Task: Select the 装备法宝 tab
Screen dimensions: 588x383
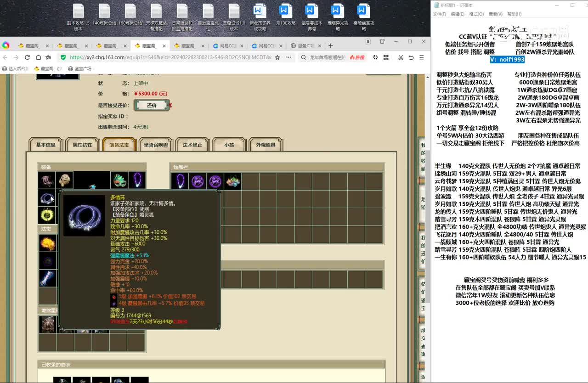Action: point(119,145)
